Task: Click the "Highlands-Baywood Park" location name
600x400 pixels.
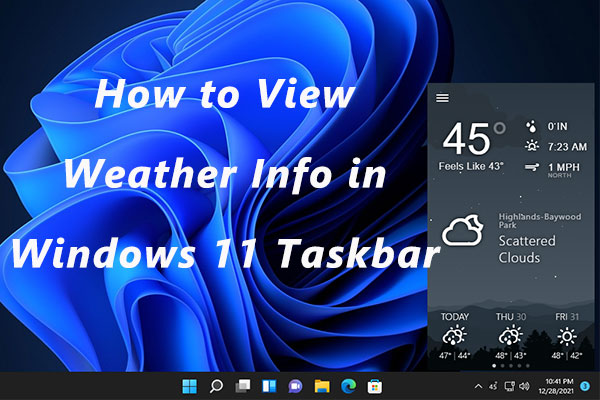Action: click(540, 220)
